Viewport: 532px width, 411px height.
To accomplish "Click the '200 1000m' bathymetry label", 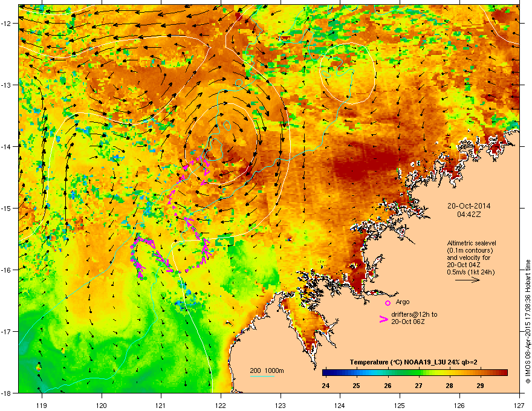I will pyautogui.click(x=267, y=371).
